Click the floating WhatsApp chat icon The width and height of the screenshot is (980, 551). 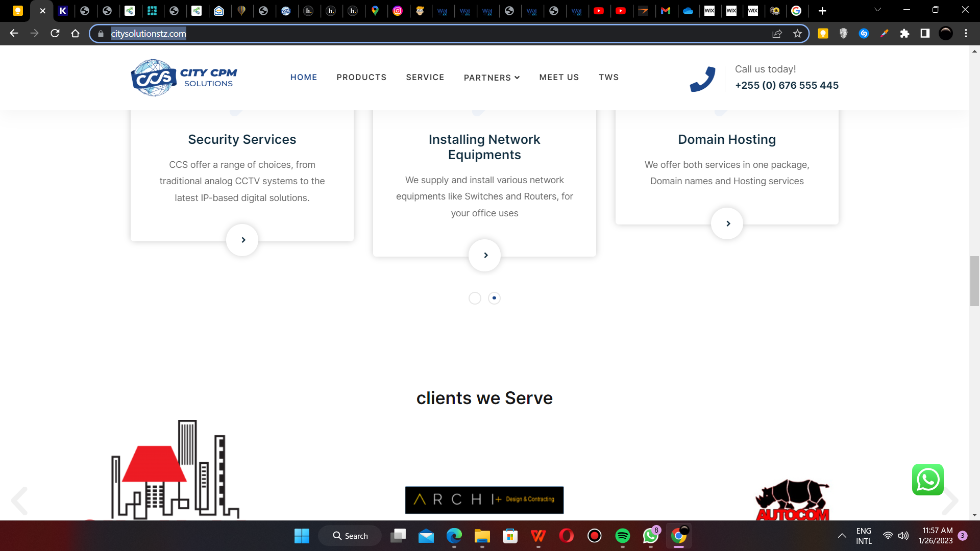pos(927,480)
